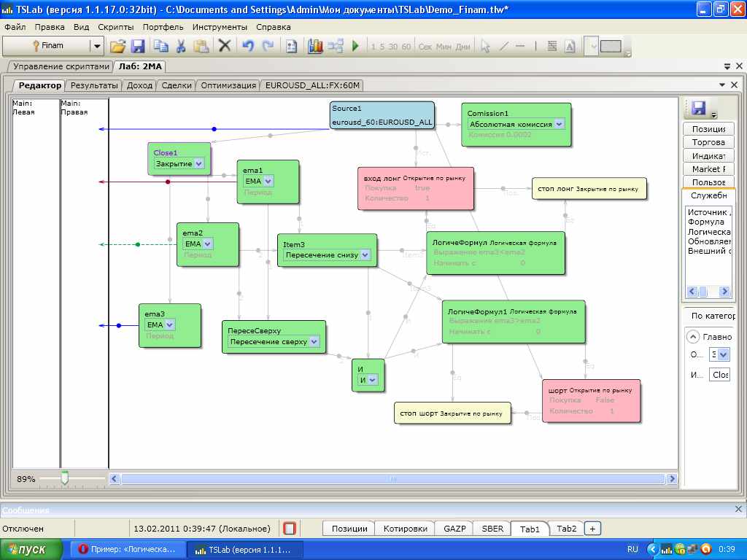
Task: Set timeframe to 60 in toolbar
Action: (406, 47)
